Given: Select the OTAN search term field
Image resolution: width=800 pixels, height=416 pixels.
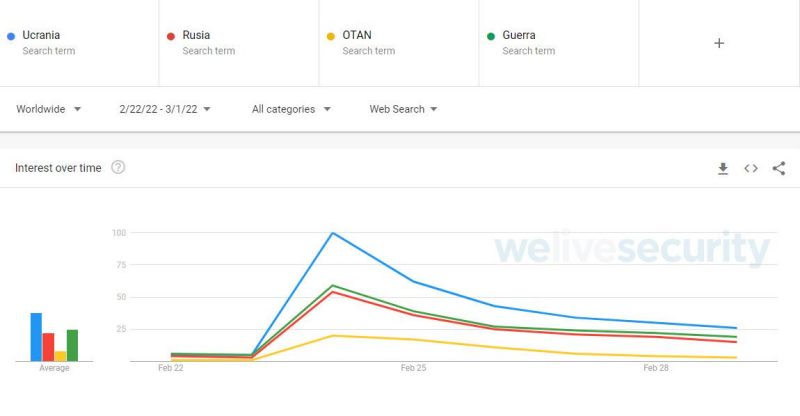Looking at the screenshot, I should pyautogui.click(x=357, y=35).
